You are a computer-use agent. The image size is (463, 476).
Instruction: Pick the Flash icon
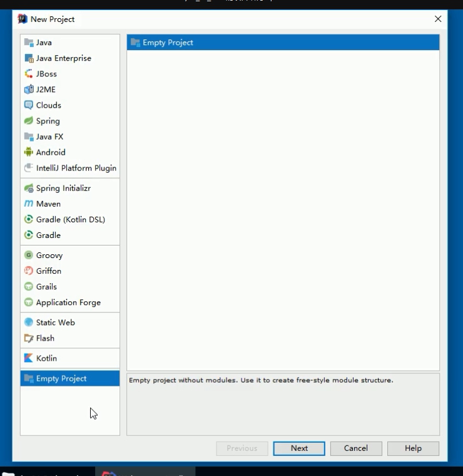click(29, 338)
